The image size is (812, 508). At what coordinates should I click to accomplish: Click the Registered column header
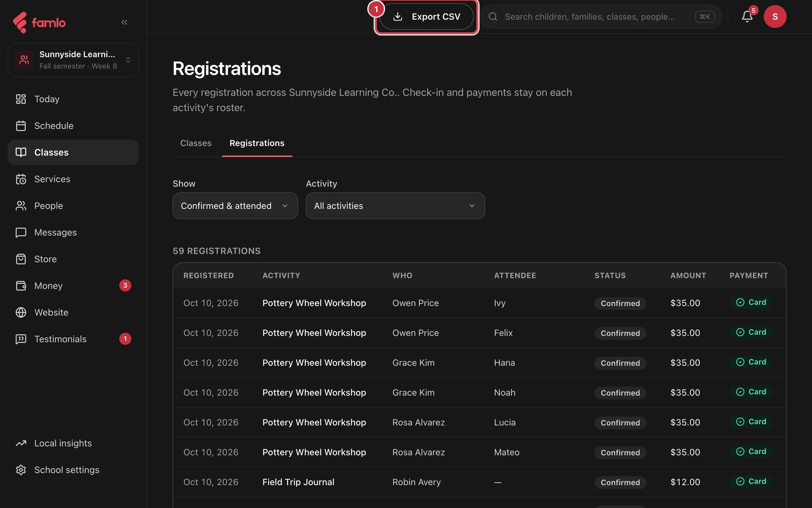pyautogui.click(x=208, y=276)
